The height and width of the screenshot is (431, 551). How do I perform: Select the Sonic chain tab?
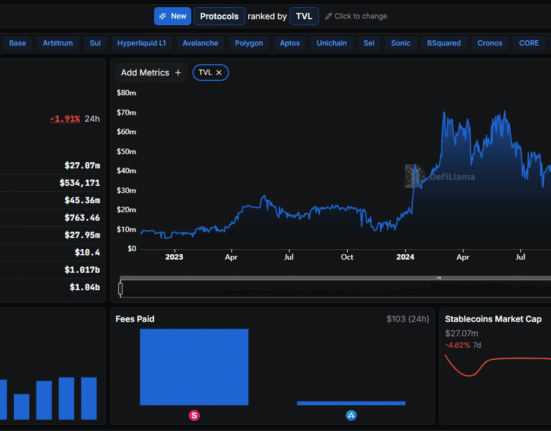coord(400,43)
